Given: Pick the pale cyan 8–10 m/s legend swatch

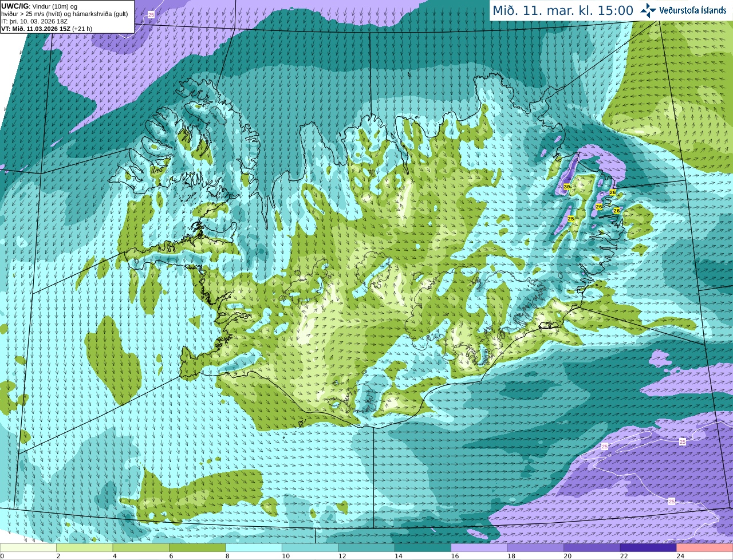Looking at the screenshot, I should pos(254,548).
